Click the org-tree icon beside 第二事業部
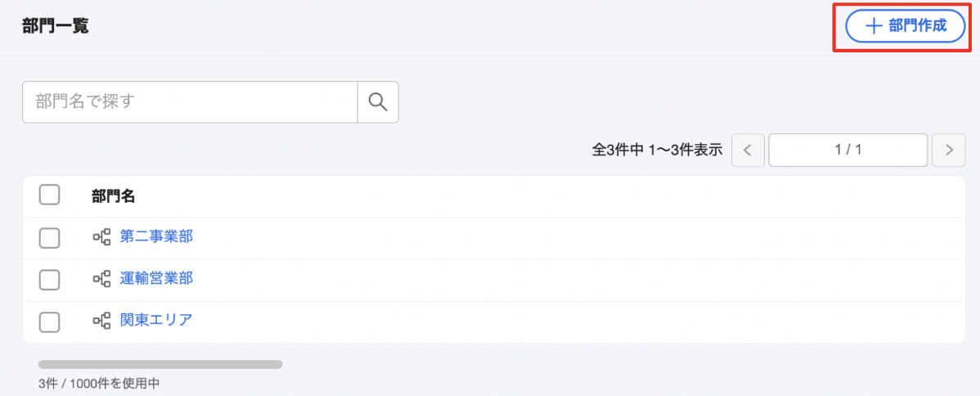 (102, 237)
